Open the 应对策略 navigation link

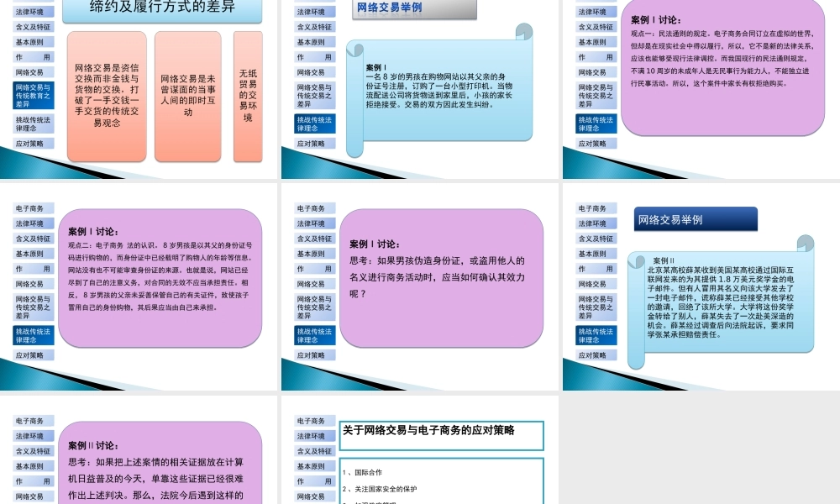click(31, 143)
